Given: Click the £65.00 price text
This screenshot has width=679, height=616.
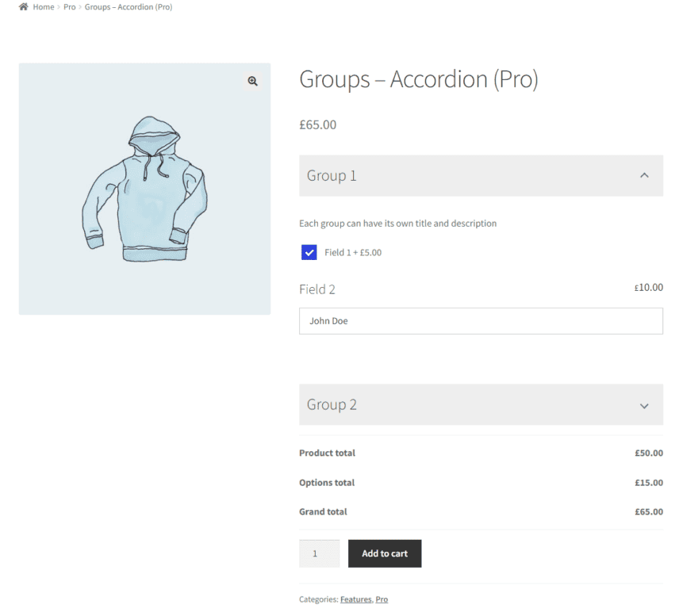Looking at the screenshot, I should point(317,124).
